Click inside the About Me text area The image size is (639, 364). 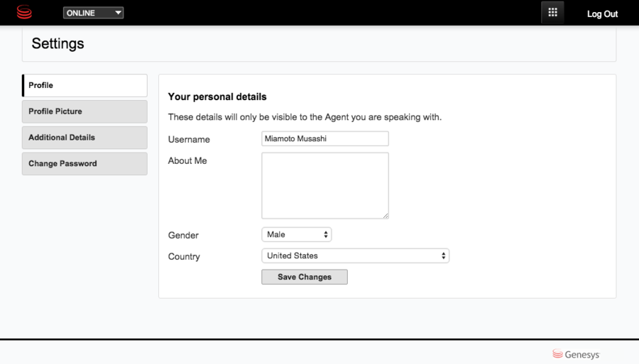point(324,185)
